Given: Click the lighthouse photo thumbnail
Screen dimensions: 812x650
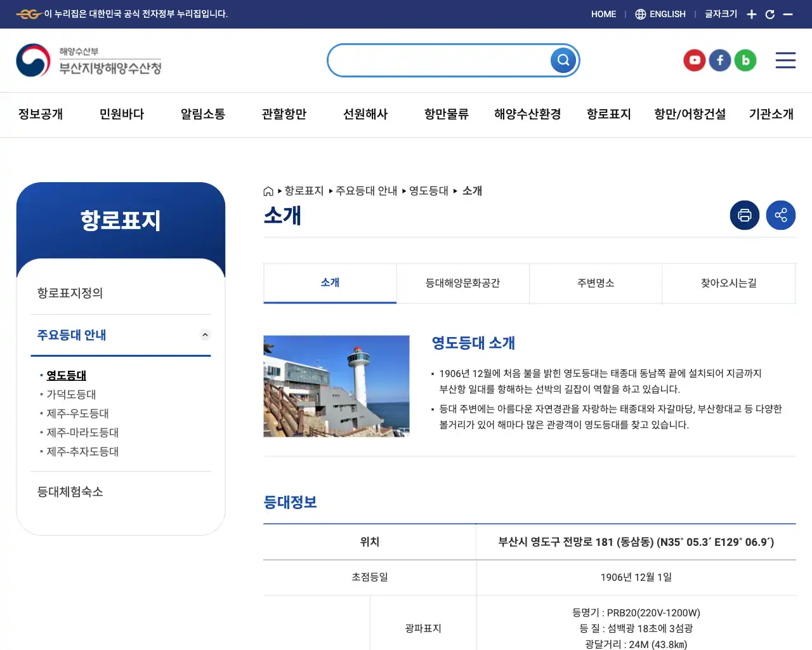Looking at the screenshot, I should [x=336, y=386].
